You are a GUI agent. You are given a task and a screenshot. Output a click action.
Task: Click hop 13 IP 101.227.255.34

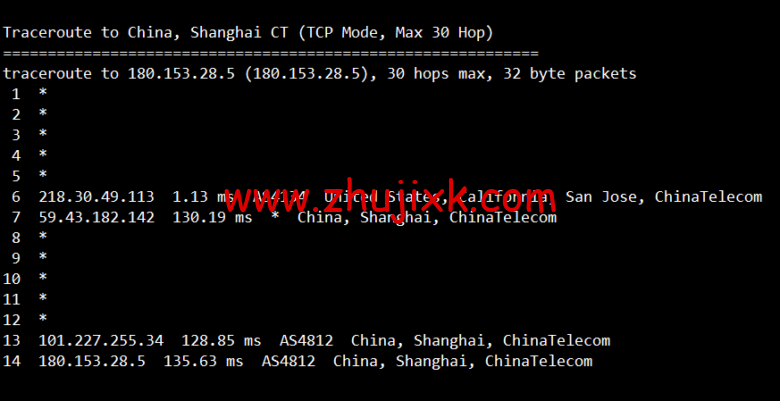coord(101,341)
